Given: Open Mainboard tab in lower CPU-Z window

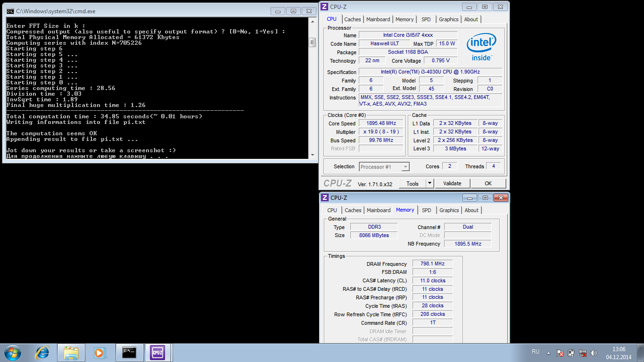Looking at the screenshot, I should pos(379,210).
